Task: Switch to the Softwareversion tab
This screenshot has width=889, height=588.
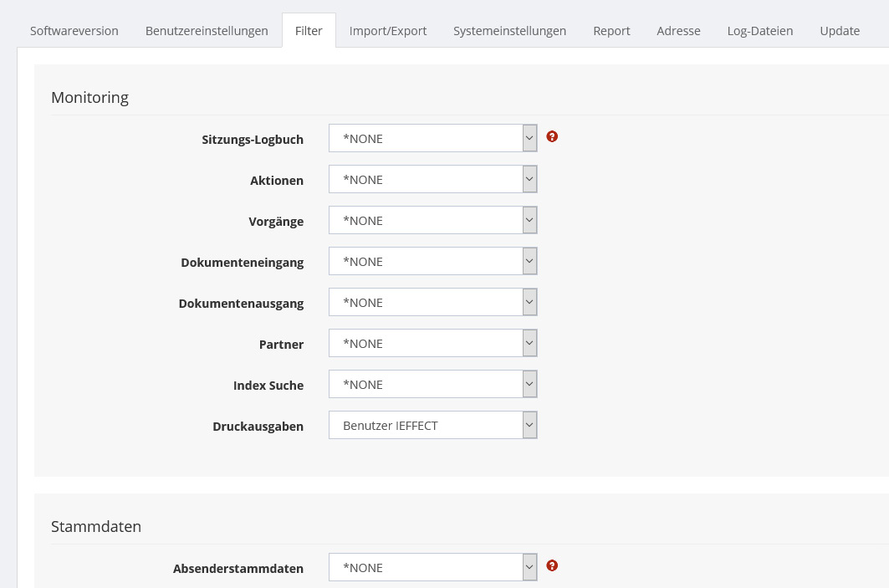Action: coord(74,31)
